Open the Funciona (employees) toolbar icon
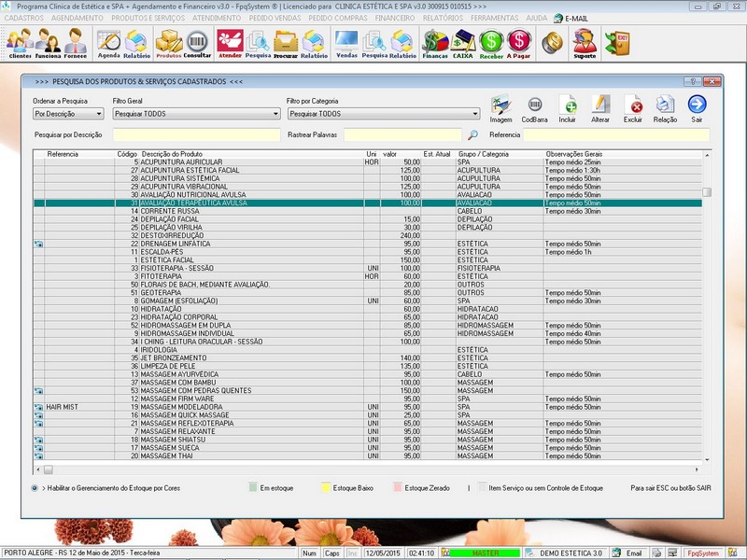The image size is (747, 560). point(48,43)
